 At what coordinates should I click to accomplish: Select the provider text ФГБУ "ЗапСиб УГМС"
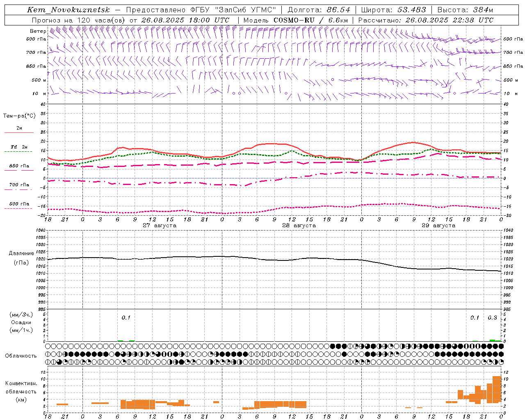click(x=234, y=10)
